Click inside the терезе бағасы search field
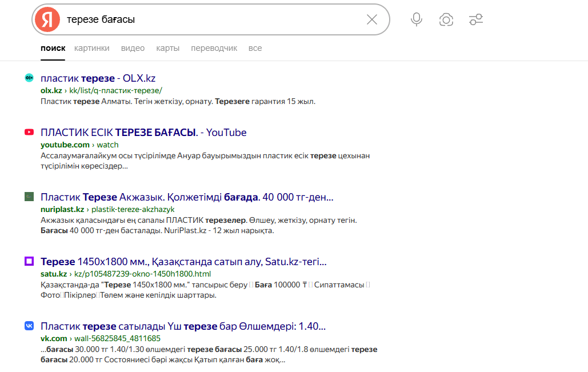Viewport: 588px width, 372px height. tap(214, 19)
